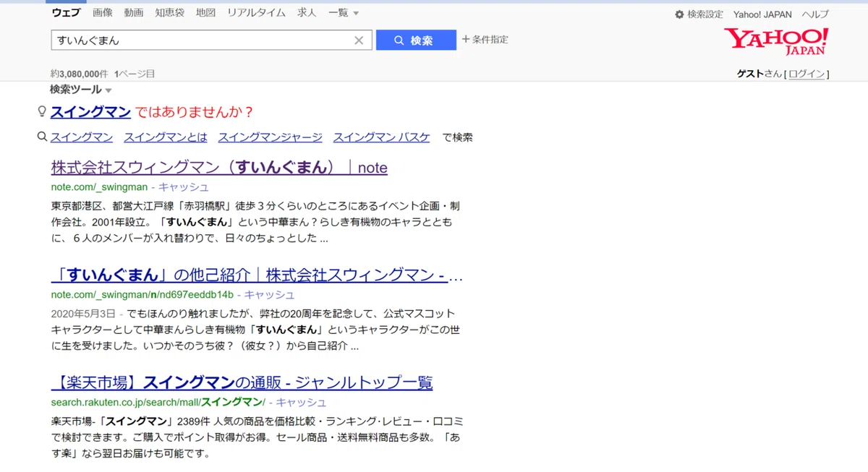Click URL text note.com/_swingman
The image size is (868, 472).
(x=99, y=187)
